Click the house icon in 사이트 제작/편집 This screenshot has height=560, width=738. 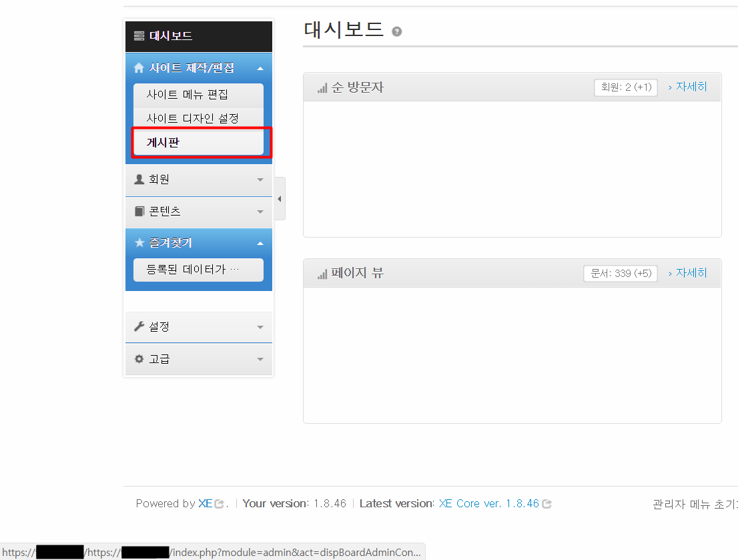point(139,68)
